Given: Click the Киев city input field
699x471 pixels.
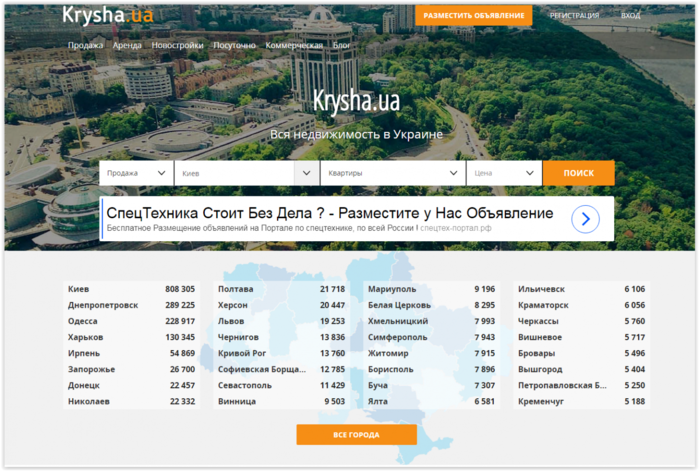Looking at the screenshot, I should [x=234, y=173].
